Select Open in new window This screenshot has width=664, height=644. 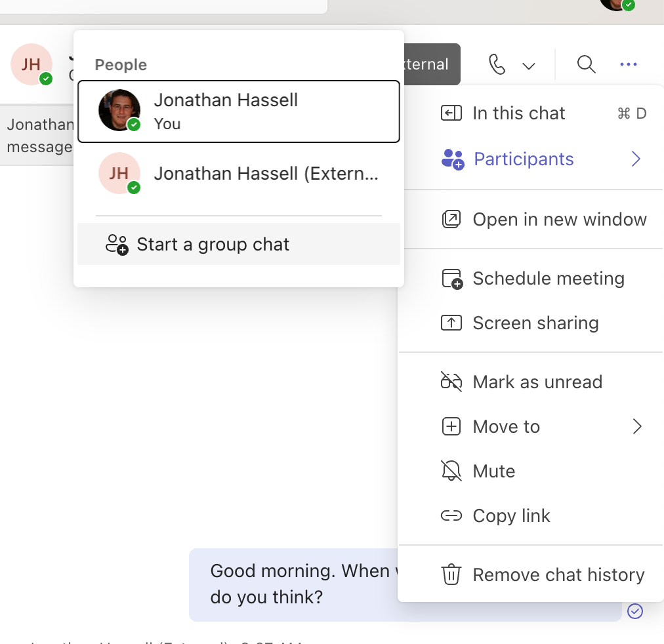pos(532,219)
